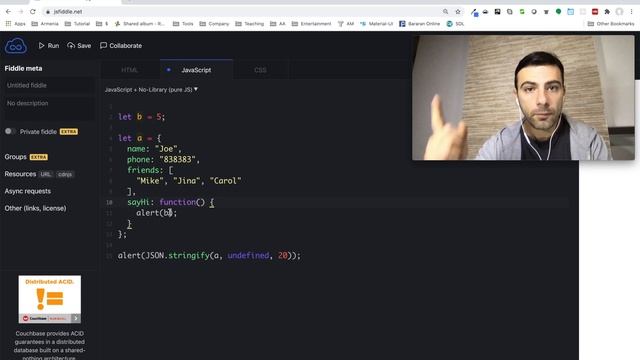Open the Chrome extensions puzzle icon
The image size is (640, 360).
[x=607, y=12]
